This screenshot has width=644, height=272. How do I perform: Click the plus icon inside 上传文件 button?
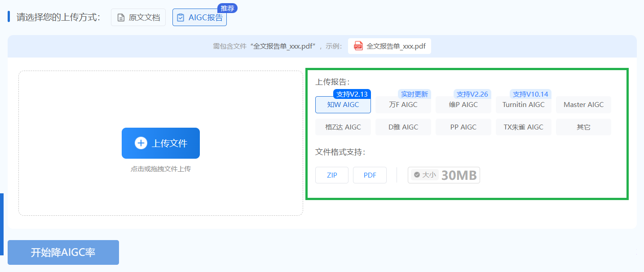pyautogui.click(x=141, y=143)
